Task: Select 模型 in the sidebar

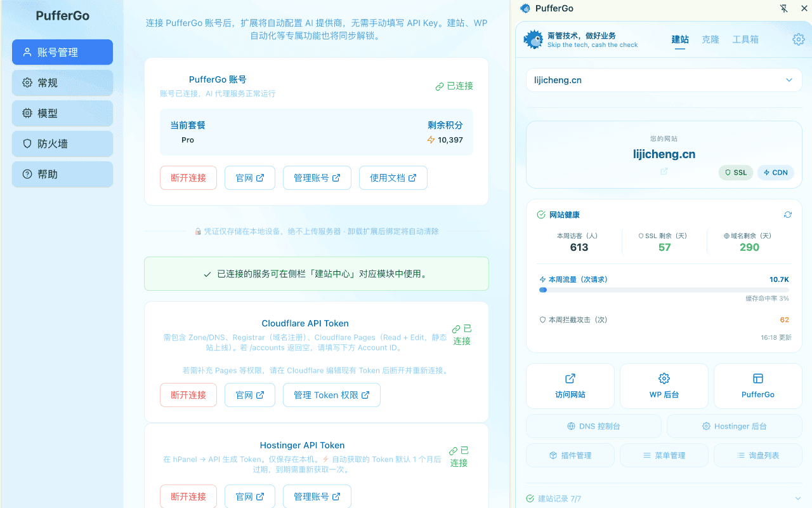Action: click(62, 113)
